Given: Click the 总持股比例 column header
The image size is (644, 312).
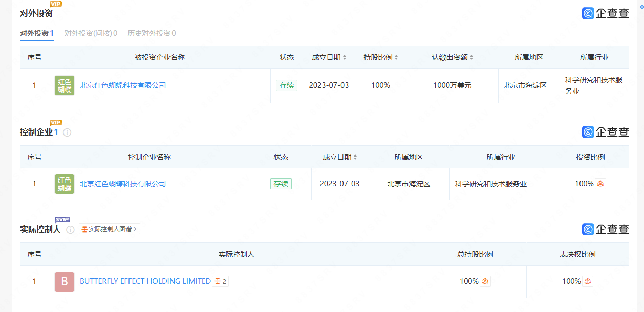Looking at the screenshot, I should tap(475, 254).
